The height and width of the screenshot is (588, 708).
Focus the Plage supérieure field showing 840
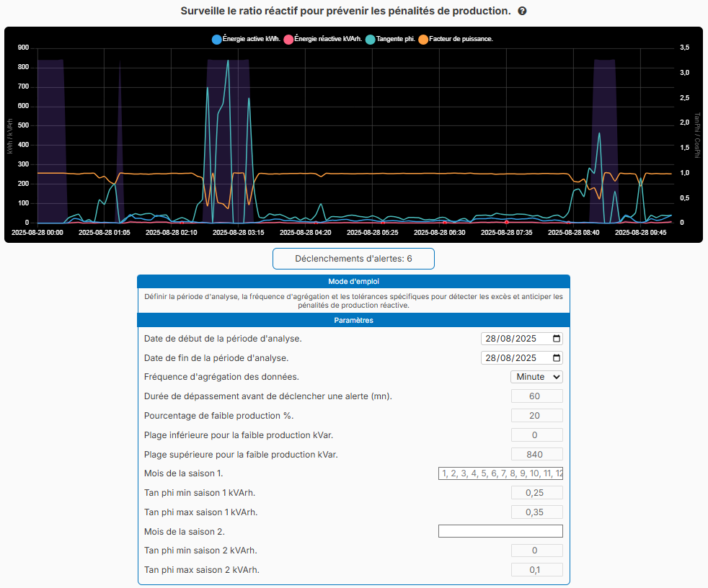(x=537, y=455)
